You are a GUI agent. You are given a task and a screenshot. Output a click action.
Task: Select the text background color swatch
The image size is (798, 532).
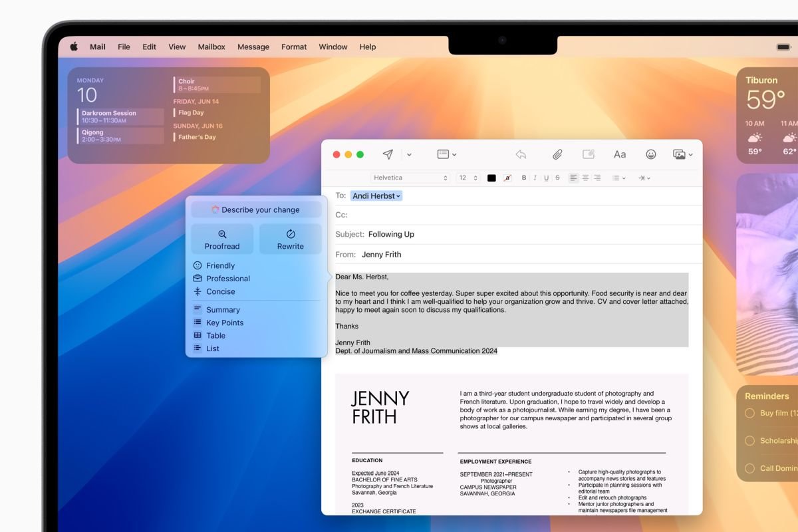[507, 178]
